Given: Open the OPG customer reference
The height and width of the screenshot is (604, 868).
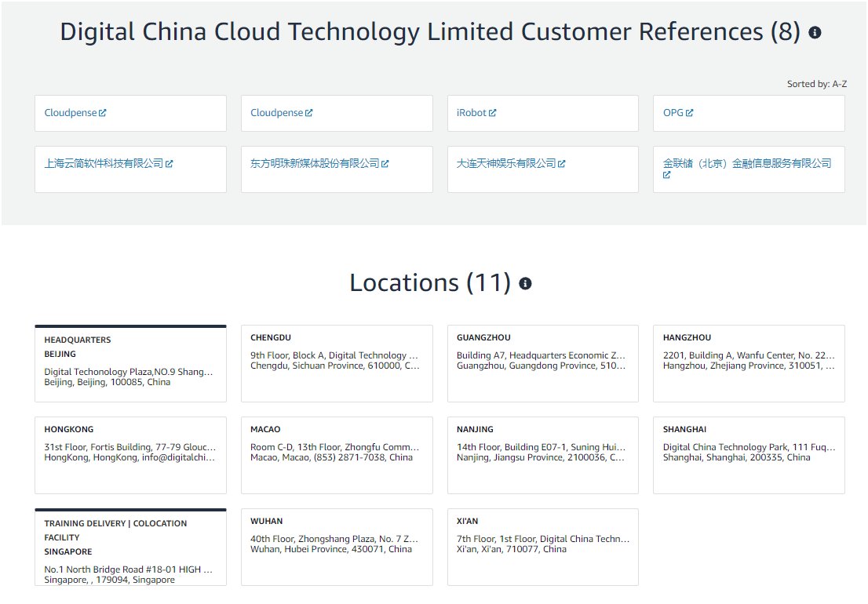Looking at the screenshot, I should (x=673, y=113).
